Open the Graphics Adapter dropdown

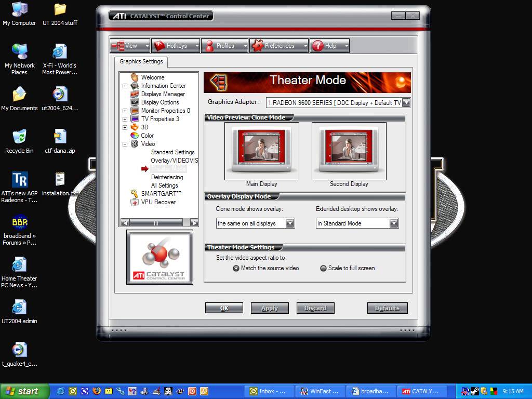[x=406, y=102]
